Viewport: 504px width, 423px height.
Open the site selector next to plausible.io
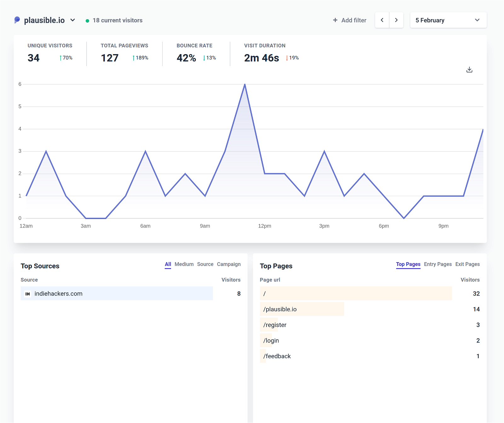pyautogui.click(x=73, y=20)
